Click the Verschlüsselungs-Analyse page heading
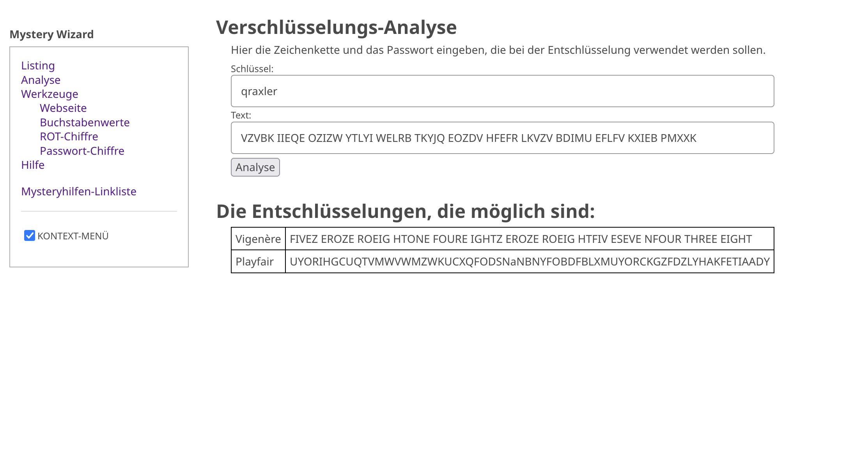The height and width of the screenshot is (474, 868). [336, 27]
